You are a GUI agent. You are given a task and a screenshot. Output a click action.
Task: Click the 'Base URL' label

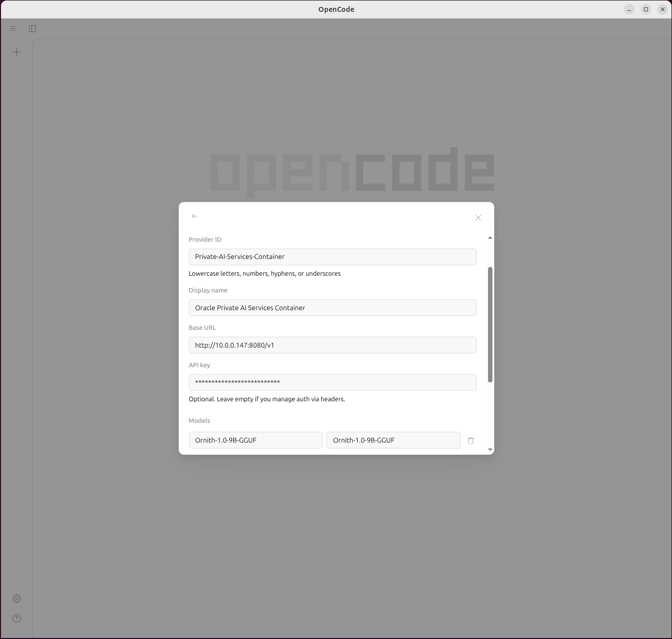tap(202, 328)
